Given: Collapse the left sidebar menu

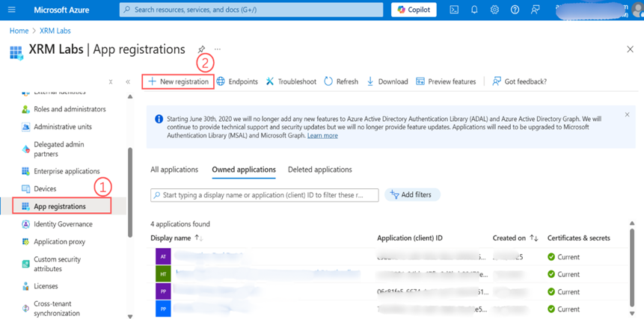Looking at the screenshot, I should coord(128,81).
